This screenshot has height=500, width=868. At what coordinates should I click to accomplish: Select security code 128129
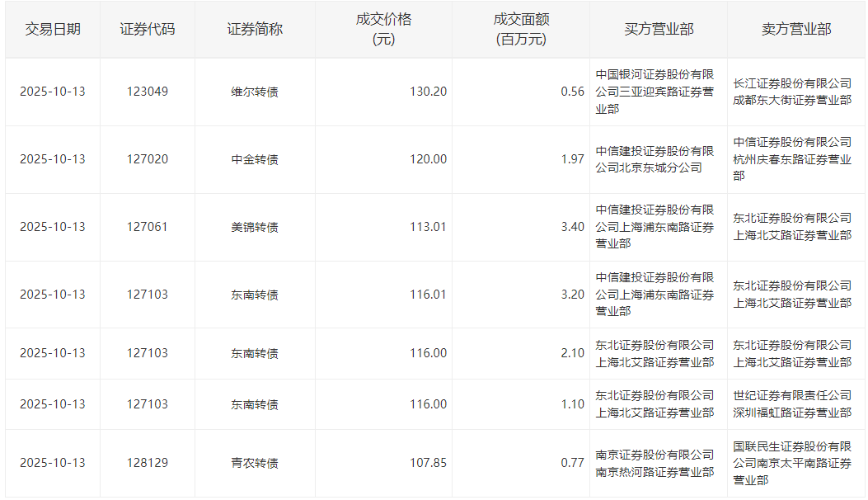point(148,463)
